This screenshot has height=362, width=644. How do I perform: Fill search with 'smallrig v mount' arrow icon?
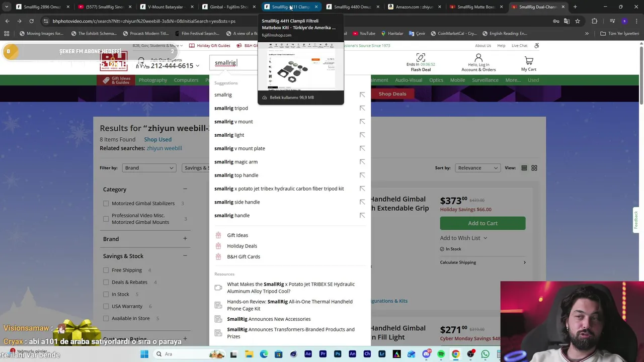point(362,122)
